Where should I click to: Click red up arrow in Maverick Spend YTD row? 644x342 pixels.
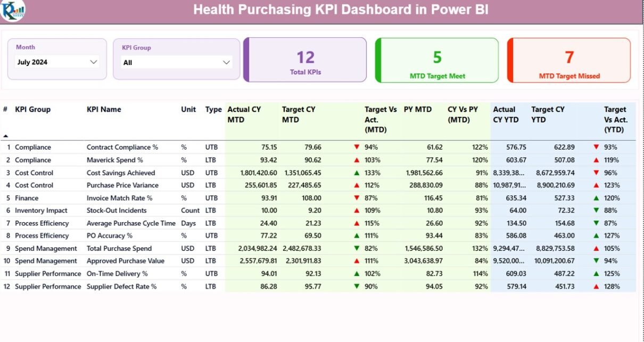(596, 160)
